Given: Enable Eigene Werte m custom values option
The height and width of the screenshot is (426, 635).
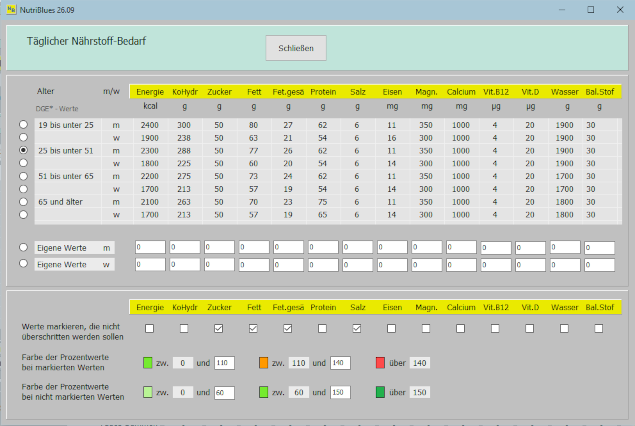Looking at the screenshot, I should (23, 247).
